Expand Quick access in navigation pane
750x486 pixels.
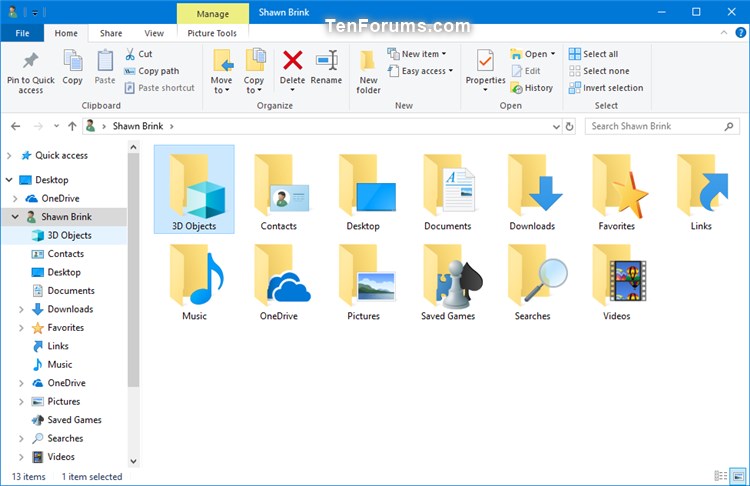9,155
